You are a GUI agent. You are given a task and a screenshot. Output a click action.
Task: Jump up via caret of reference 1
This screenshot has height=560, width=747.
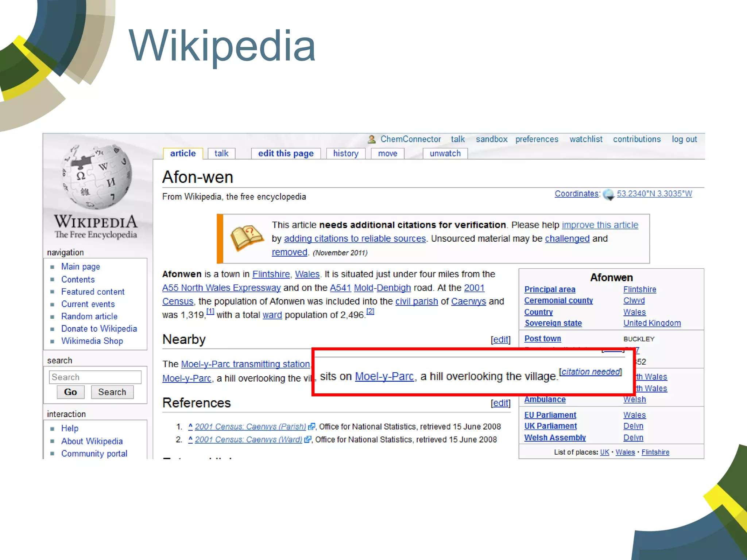pos(190,426)
